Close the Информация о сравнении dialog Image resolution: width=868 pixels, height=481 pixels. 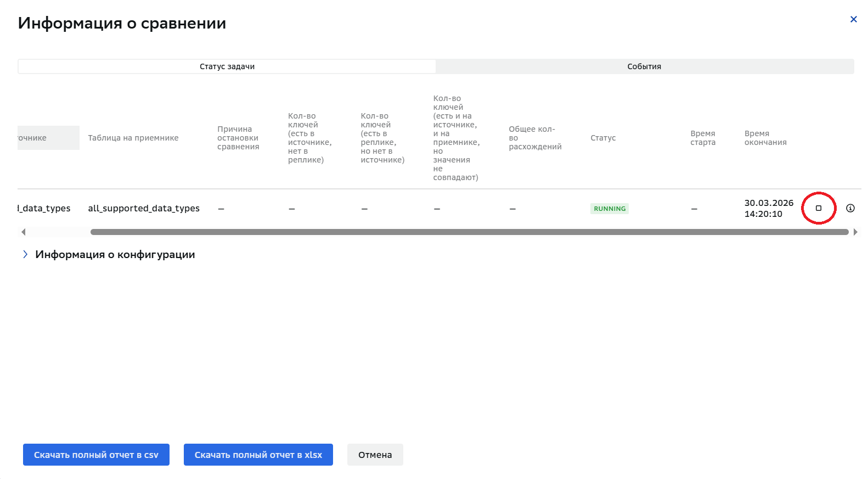coord(854,19)
